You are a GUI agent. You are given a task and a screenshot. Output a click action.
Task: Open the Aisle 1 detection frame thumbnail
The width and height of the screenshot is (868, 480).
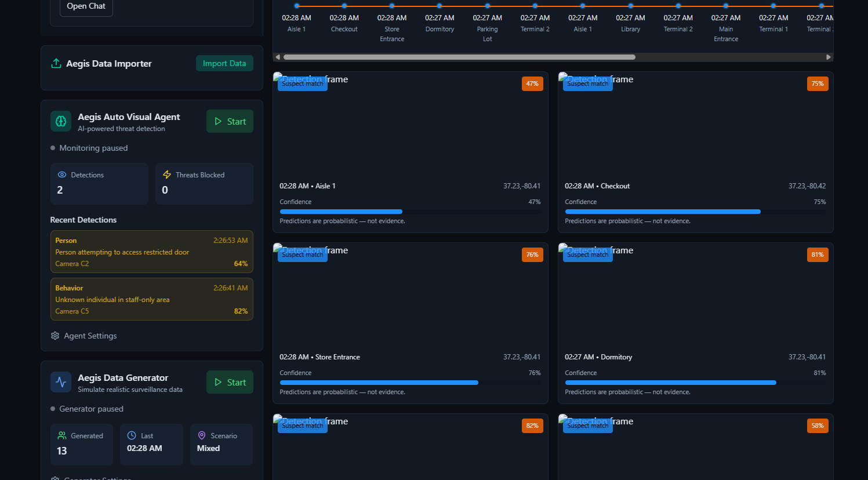pos(411,124)
